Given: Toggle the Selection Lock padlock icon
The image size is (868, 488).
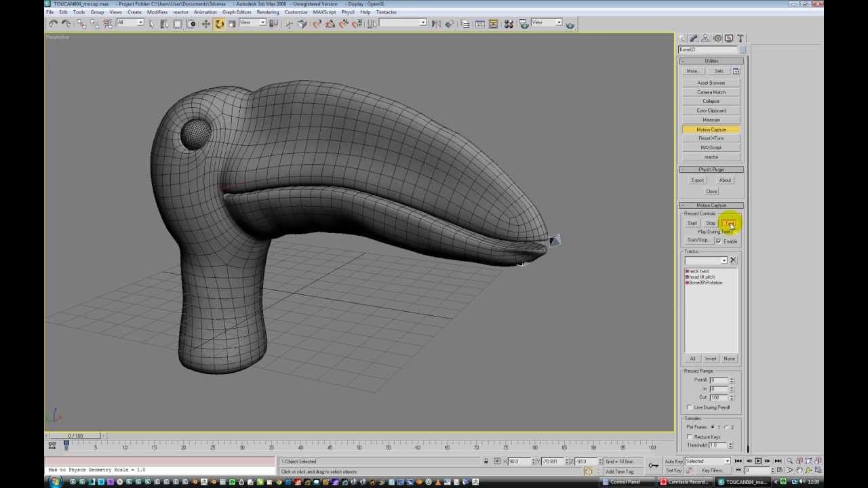Looking at the screenshot, I should point(486,461).
